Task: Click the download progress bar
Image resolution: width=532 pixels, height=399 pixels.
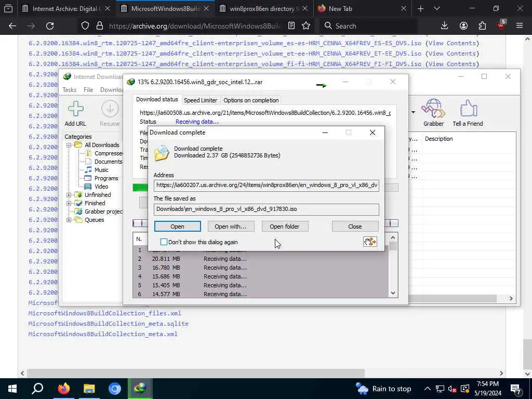Action: (x=265, y=188)
